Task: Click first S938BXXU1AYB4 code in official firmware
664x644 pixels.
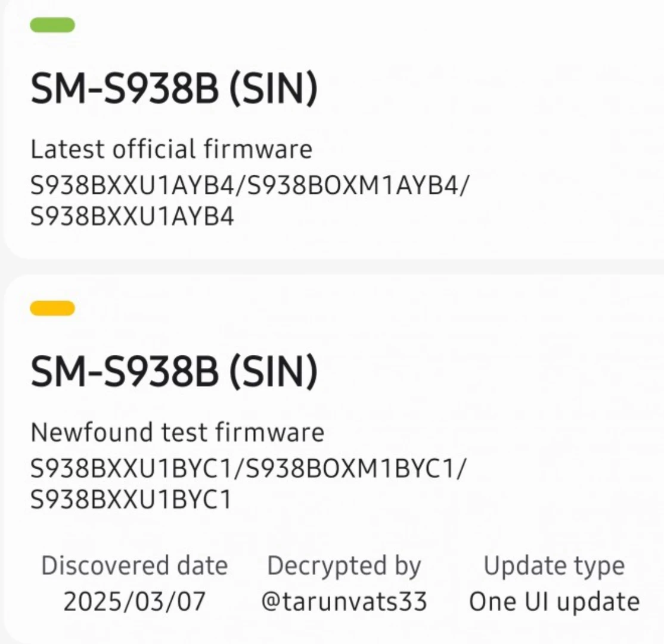Action: click(x=132, y=187)
